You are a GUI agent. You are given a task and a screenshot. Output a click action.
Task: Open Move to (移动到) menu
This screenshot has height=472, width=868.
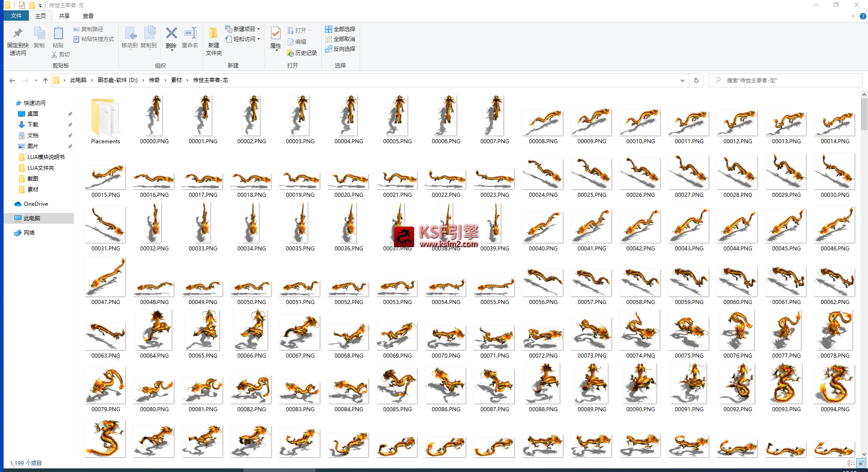coord(130,38)
